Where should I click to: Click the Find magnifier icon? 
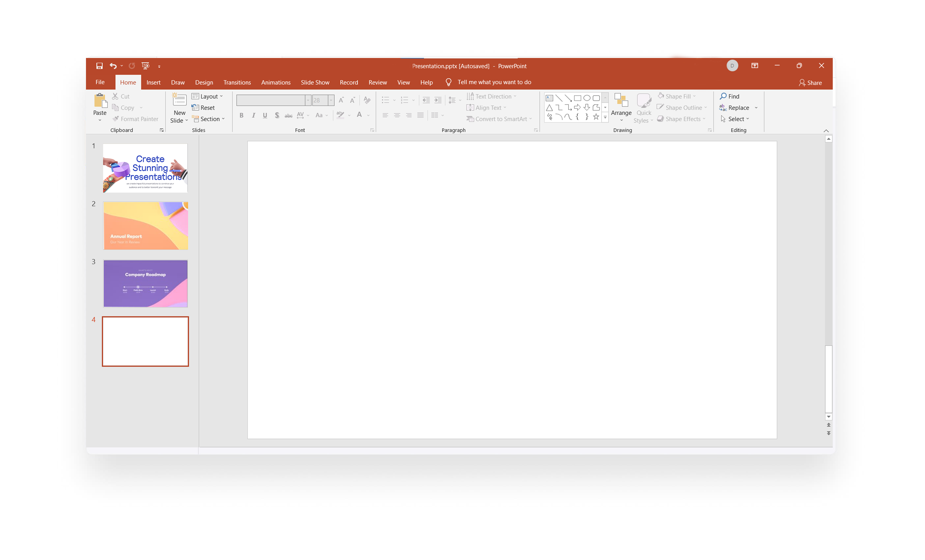723,96
